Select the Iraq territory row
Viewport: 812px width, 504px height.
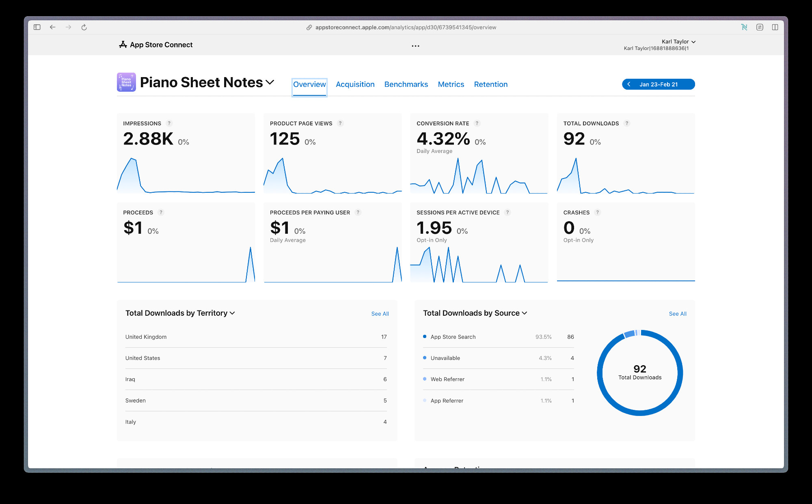pos(256,379)
